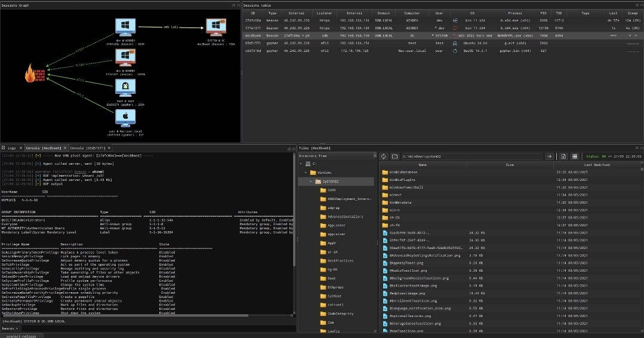
Task: Open the list view icon in Files toolbar
Action: (574, 156)
